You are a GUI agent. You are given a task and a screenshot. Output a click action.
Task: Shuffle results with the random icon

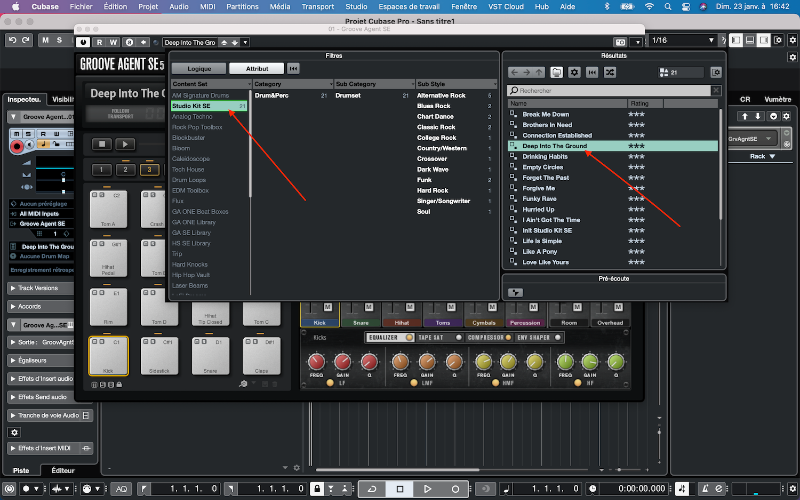pos(610,72)
